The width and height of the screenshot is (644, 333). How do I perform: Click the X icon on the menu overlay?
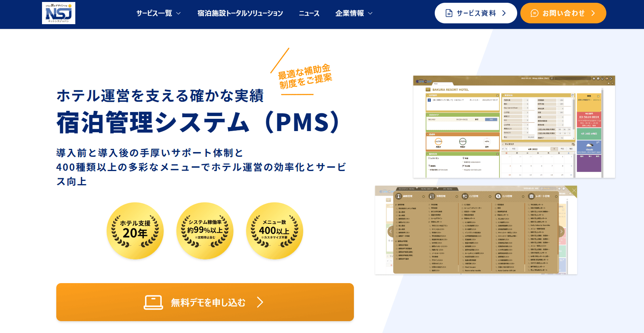point(574,190)
